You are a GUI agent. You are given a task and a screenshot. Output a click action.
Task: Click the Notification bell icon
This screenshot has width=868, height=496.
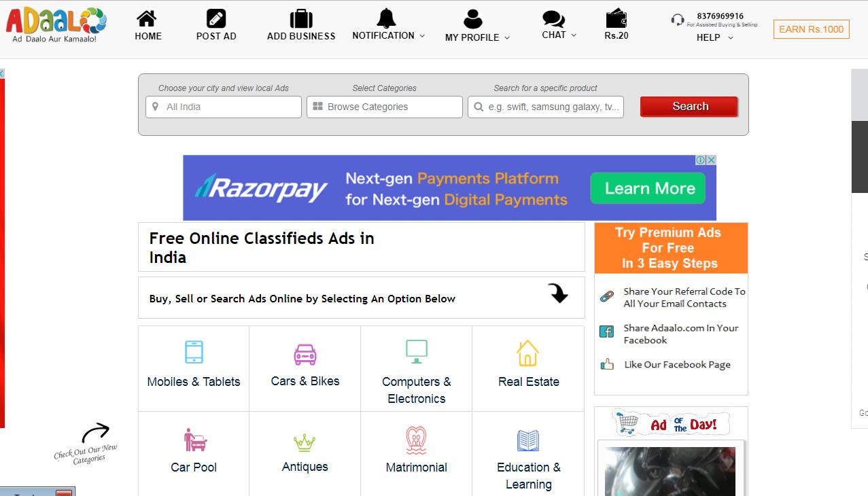pyautogui.click(x=386, y=18)
